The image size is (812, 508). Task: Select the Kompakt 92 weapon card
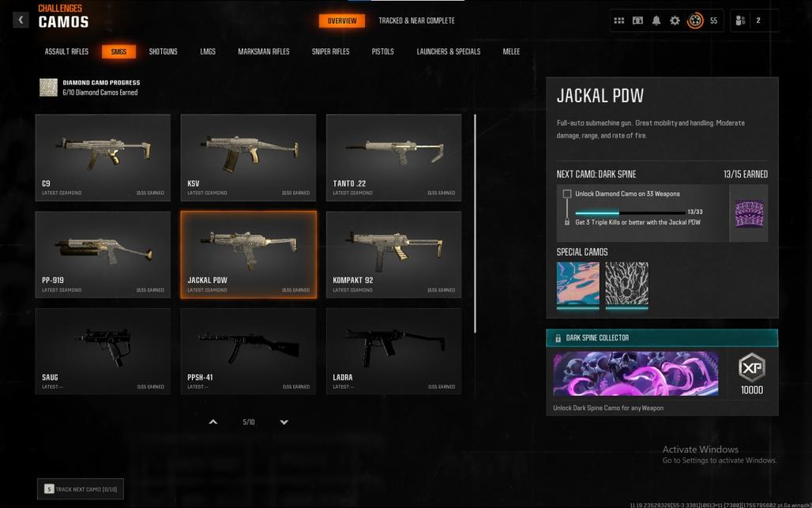pos(393,254)
